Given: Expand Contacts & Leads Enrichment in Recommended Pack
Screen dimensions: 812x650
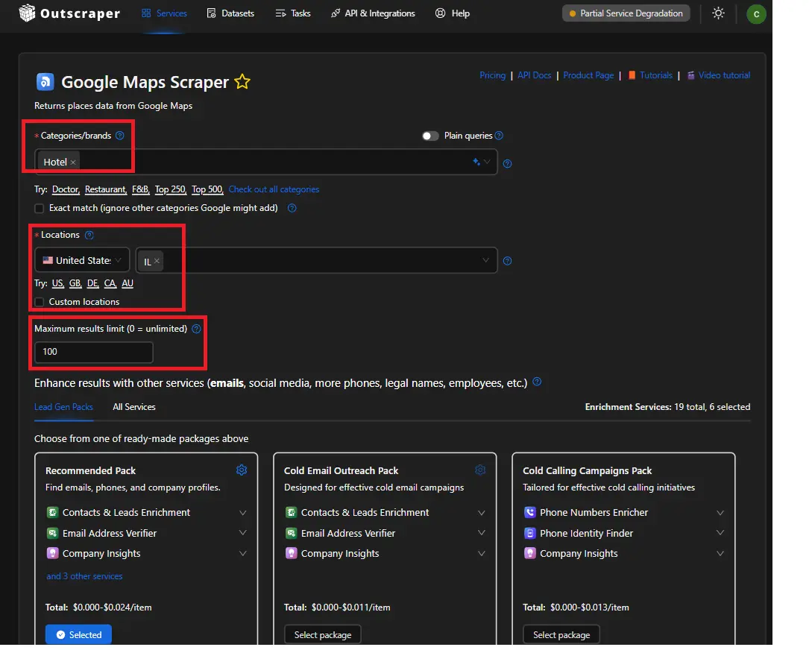Looking at the screenshot, I should [x=242, y=513].
